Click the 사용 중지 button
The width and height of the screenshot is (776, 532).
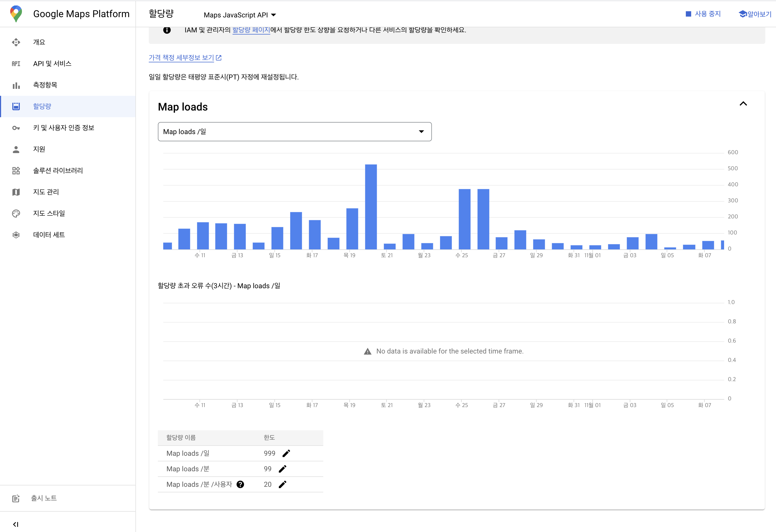point(703,14)
